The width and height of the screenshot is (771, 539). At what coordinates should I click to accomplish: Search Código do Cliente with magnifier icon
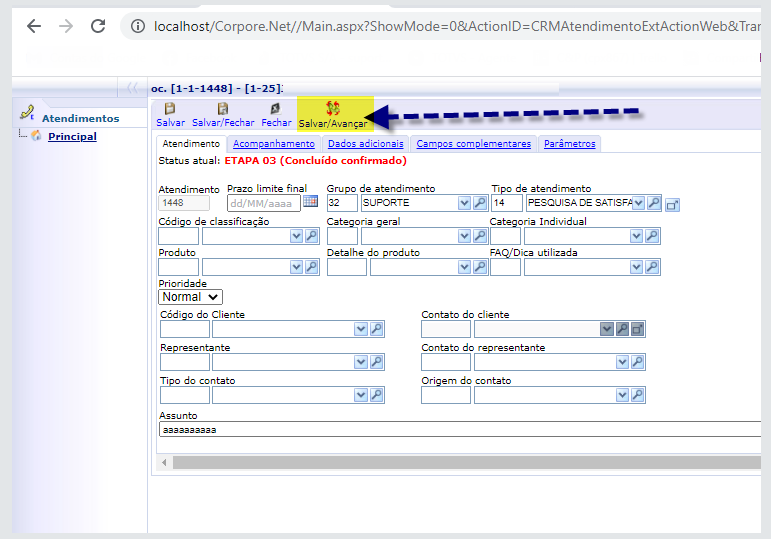377,329
